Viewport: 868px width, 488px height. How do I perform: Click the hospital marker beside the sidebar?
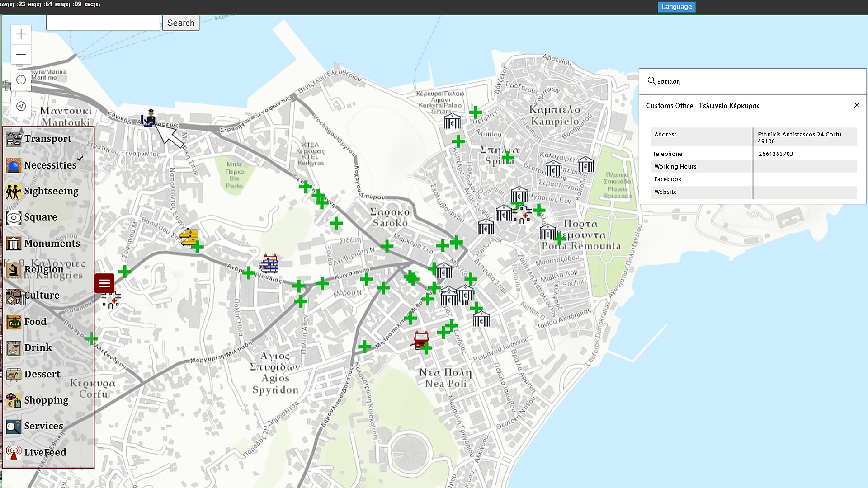(x=111, y=300)
